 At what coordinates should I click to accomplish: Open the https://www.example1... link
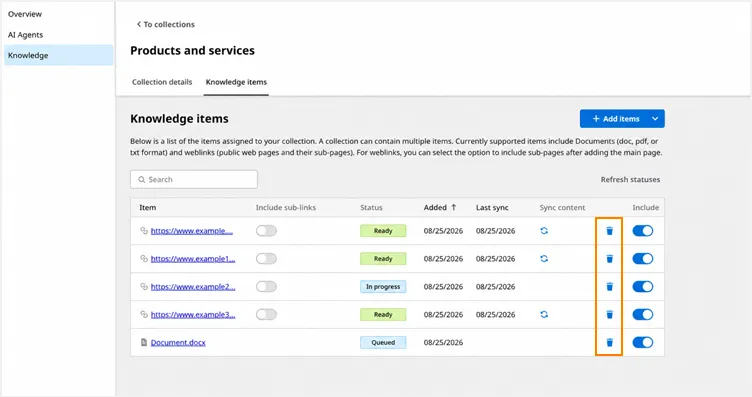tap(193, 259)
